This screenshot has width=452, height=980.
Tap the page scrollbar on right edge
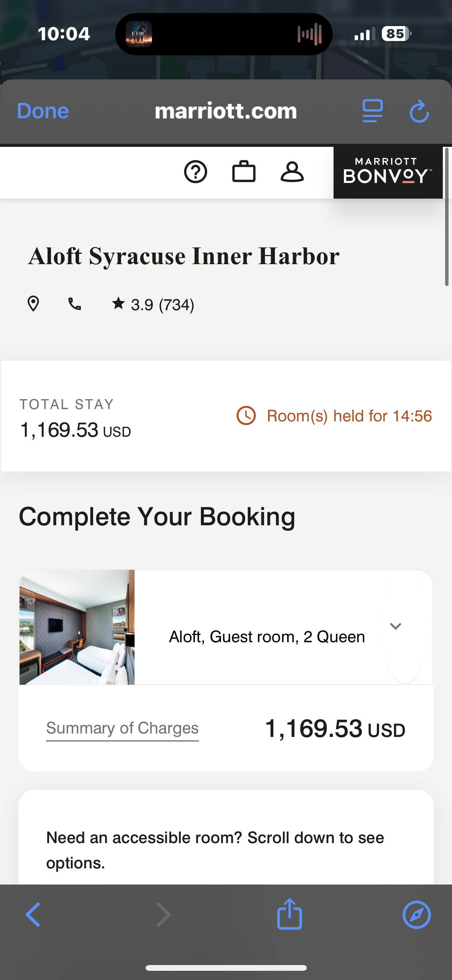coord(447,217)
